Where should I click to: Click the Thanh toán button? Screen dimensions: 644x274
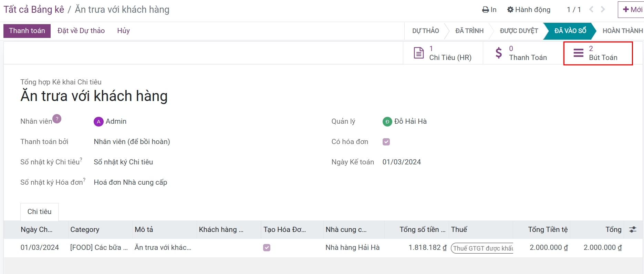[27, 31]
